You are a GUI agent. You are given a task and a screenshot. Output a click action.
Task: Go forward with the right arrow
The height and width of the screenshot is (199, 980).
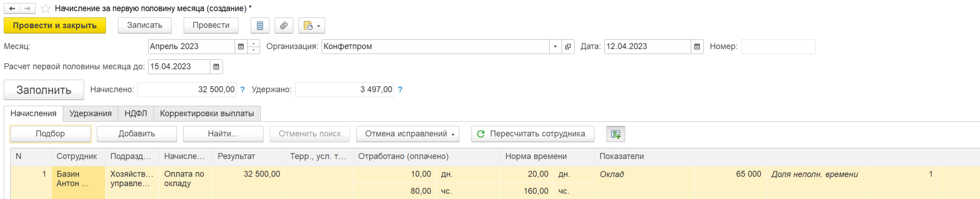[x=28, y=8]
